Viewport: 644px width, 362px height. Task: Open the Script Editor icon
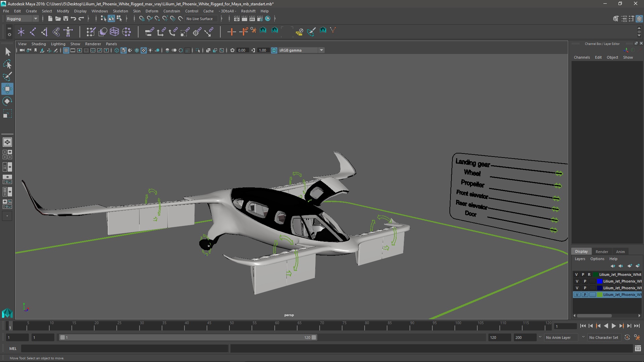coord(638,349)
